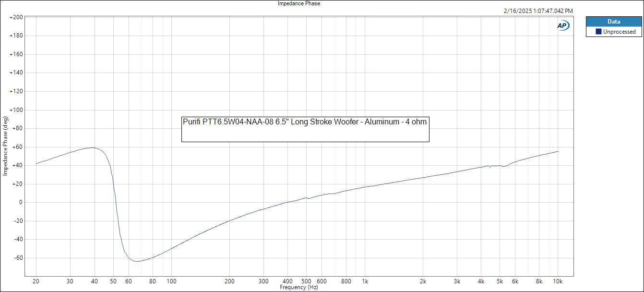Click the +100 y-axis value
Viewport: 644px width, 292px height.
(x=16, y=110)
